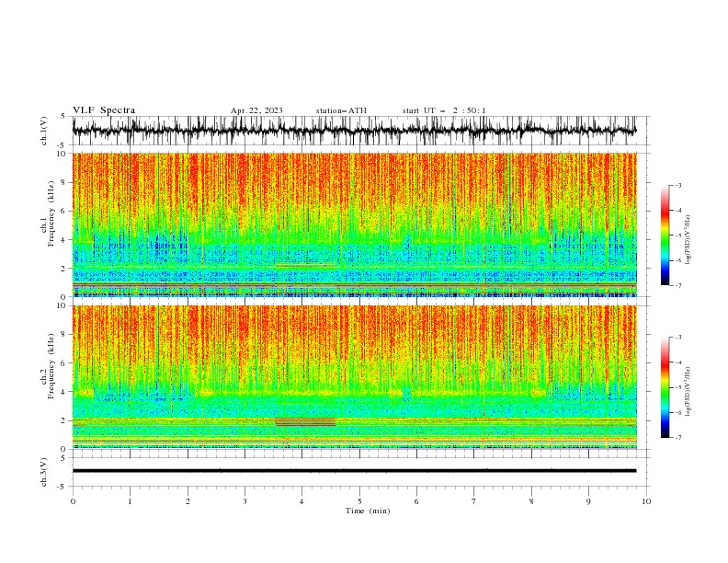
Task: Click the ch.1 spectrogram panel
Action: 354,224
